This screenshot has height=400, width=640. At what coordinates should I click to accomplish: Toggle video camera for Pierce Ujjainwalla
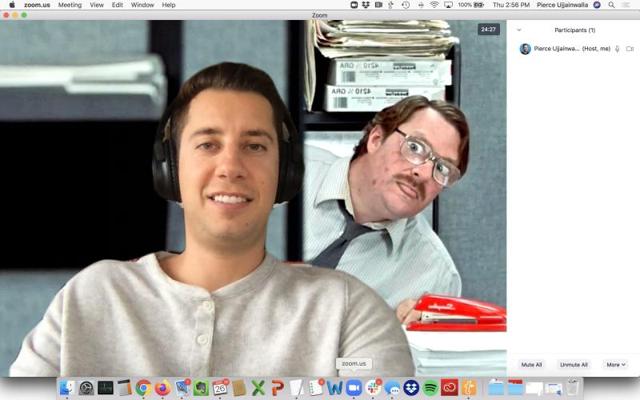pyautogui.click(x=629, y=48)
